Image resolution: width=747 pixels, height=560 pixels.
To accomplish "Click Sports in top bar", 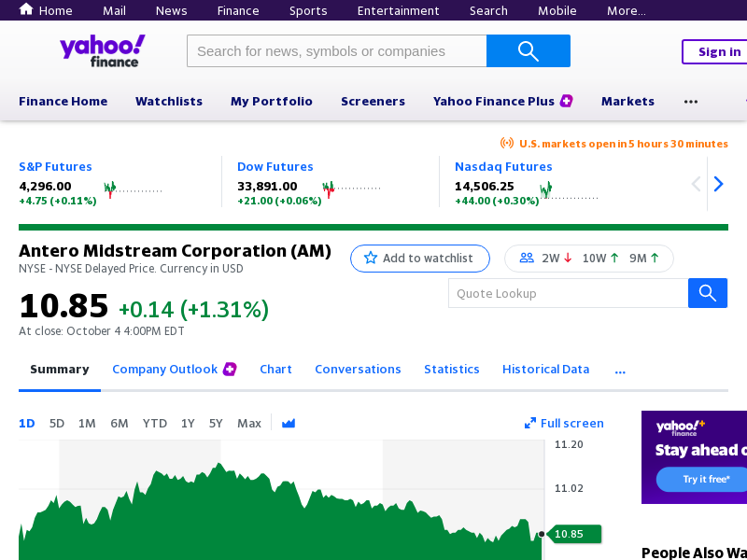I will (308, 10).
